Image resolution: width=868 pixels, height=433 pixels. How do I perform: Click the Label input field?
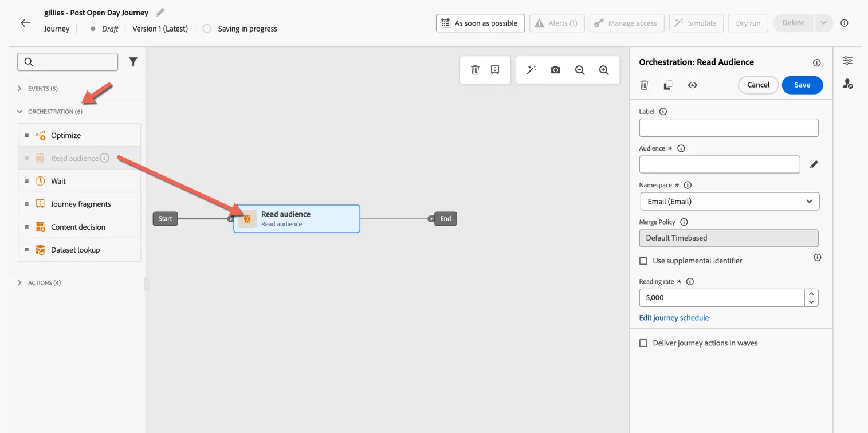[729, 128]
